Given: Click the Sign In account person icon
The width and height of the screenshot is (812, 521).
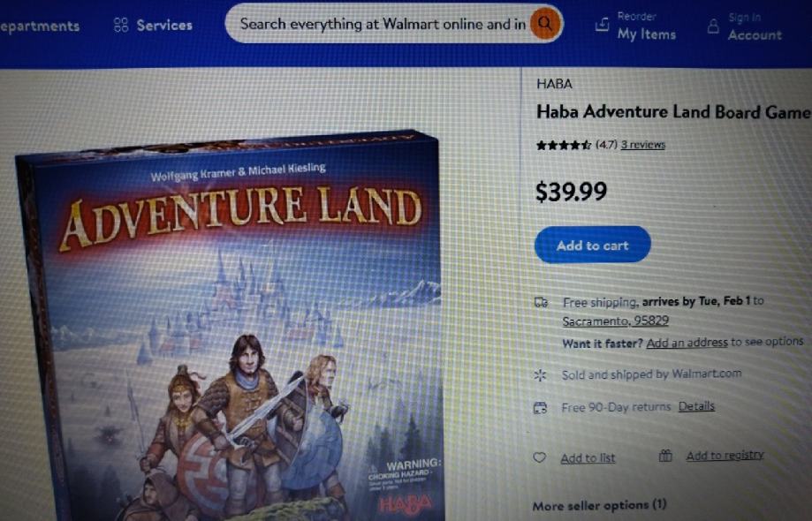Looking at the screenshot, I should [x=713, y=26].
